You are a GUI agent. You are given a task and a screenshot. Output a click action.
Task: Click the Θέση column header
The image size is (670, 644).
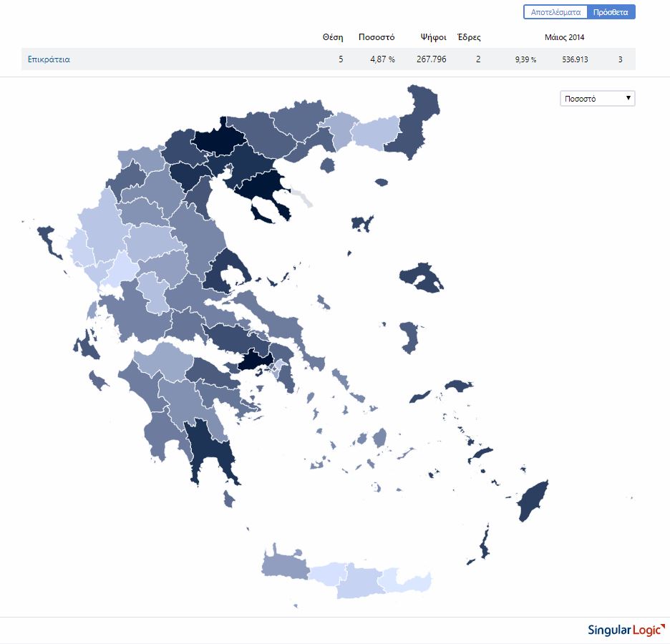(333, 37)
